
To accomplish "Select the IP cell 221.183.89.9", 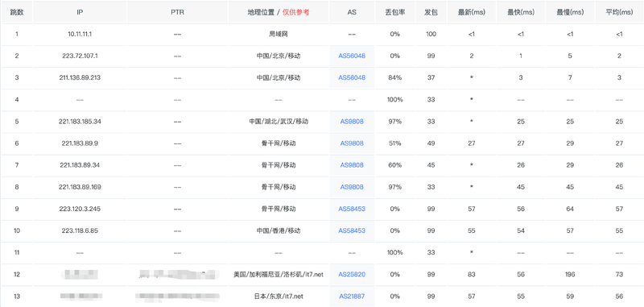I will (x=80, y=143).
